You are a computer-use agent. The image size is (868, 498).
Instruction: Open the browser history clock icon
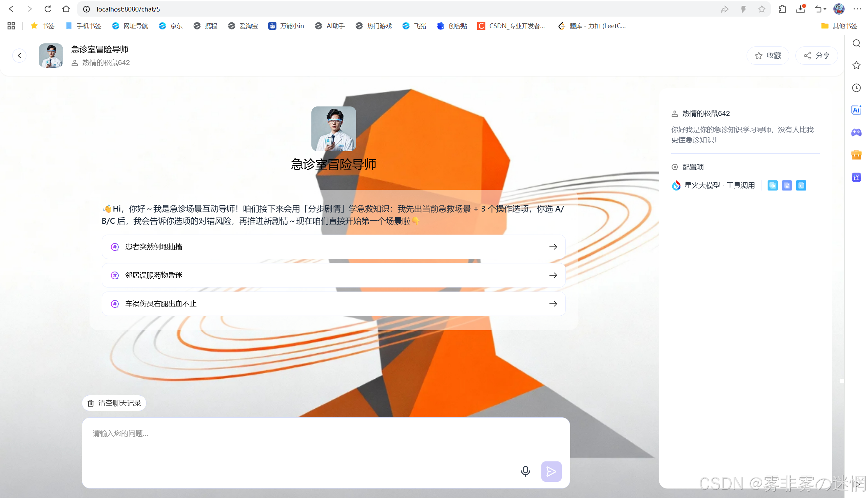pyautogui.click(x=856, y=88)
